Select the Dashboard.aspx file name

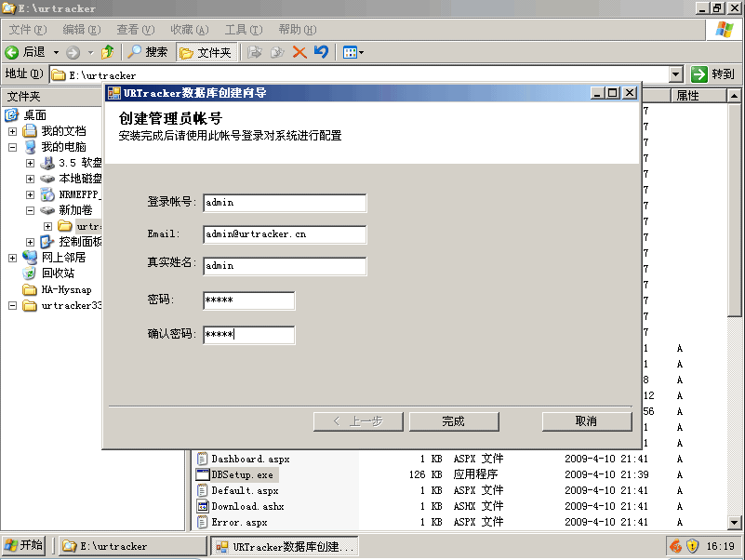tap(250, 459)
